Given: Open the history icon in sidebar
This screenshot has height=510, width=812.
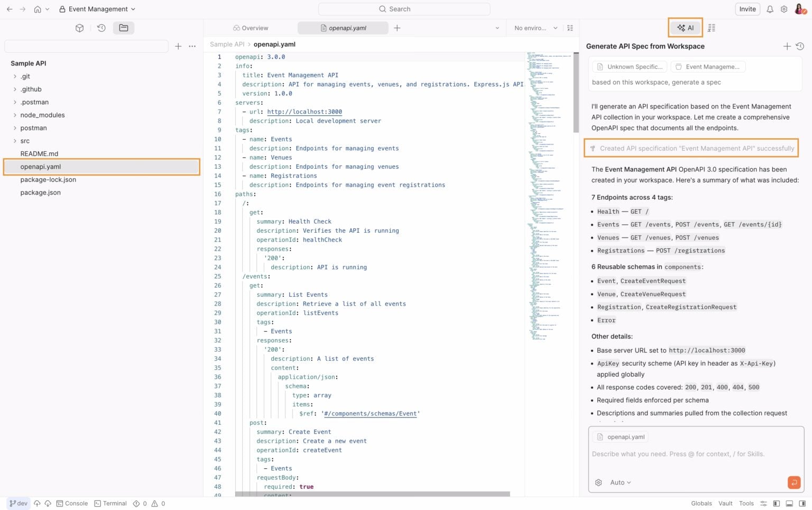Looking at the screenshot, I should coord(101,28).
